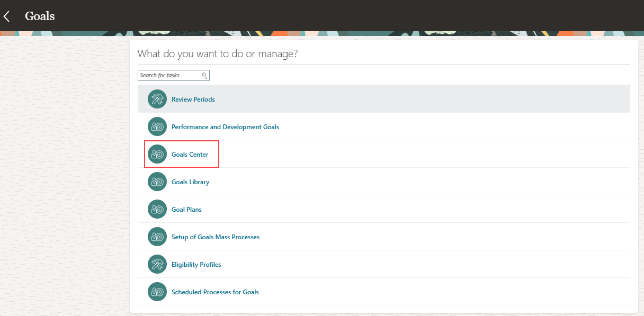Click the icon beside Scheduled Processes for Goals

157,292
